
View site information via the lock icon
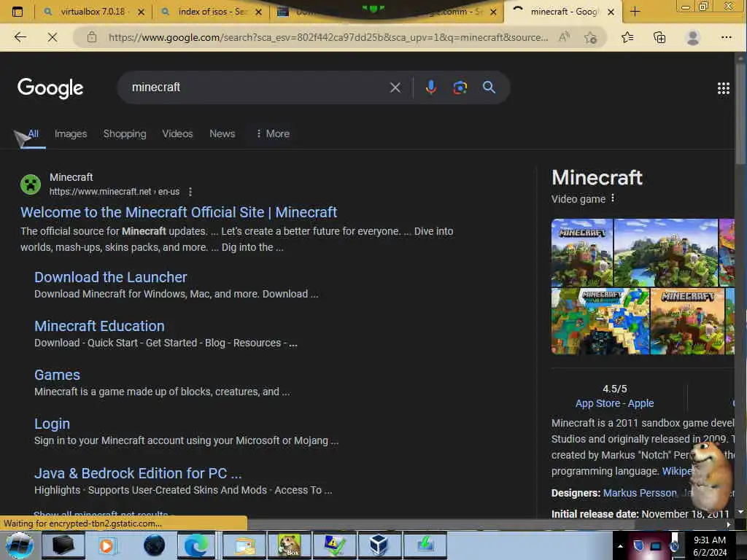pos(92,37)
